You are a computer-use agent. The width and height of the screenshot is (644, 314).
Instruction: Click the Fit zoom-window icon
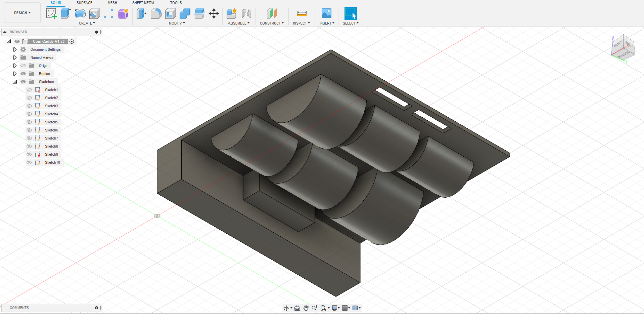(x=323, y=308)
